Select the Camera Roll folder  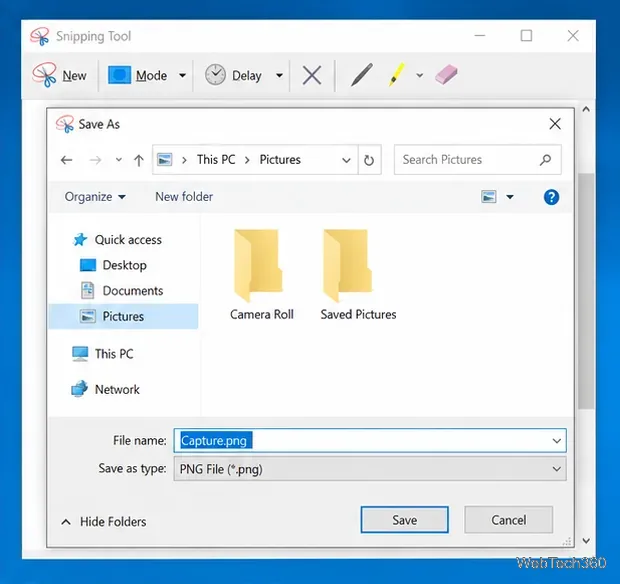point(262,275)
